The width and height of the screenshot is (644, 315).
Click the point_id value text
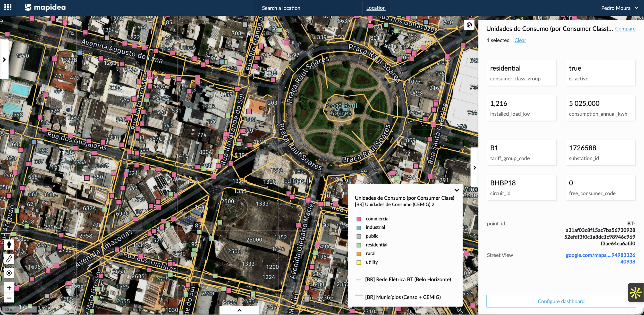pyautogui.click(x=600, y=233)
